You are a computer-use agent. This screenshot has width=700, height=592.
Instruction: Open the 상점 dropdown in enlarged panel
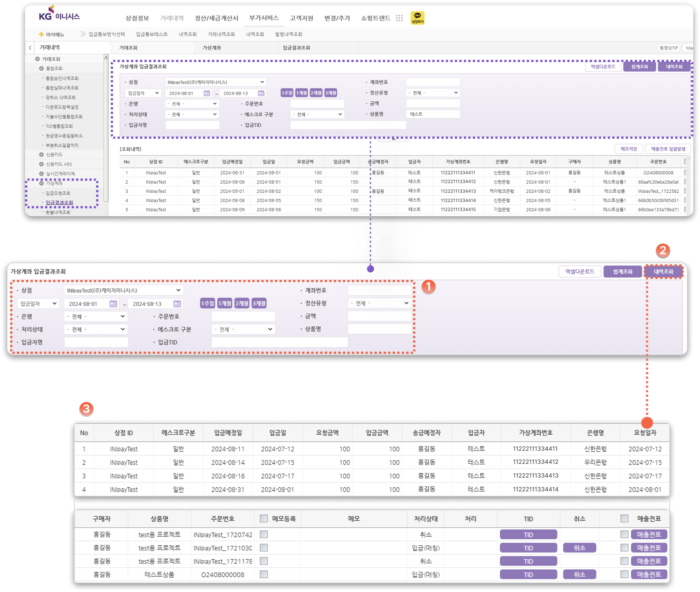[123, 290]
